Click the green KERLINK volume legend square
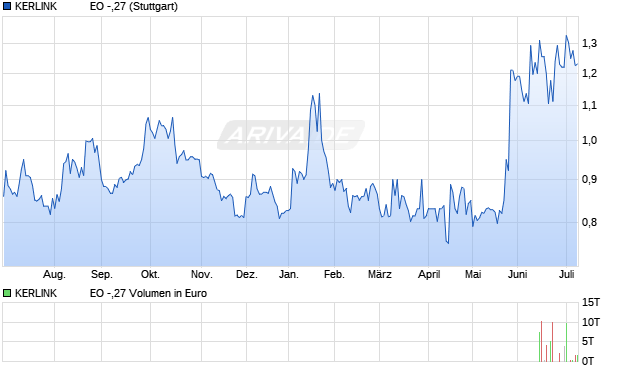Screen dimensions: 620x371 [x=7, y=293]
